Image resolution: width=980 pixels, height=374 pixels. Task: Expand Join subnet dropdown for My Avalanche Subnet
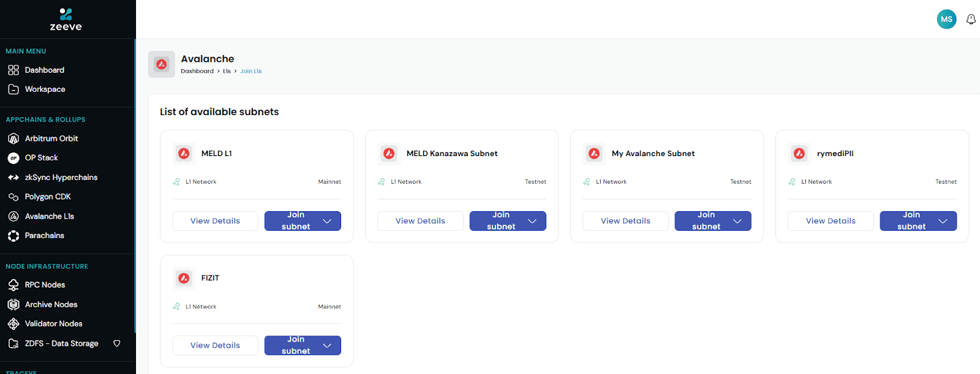click(737, 221)
